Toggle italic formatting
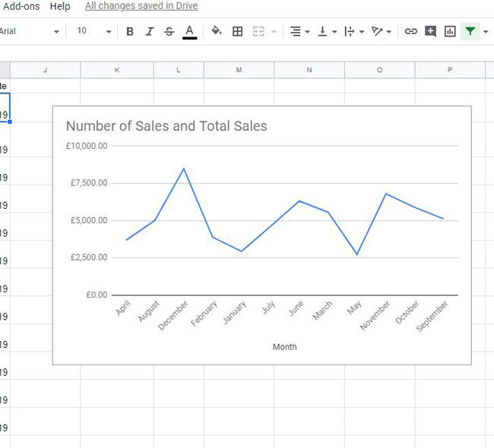 coord(150,31)
